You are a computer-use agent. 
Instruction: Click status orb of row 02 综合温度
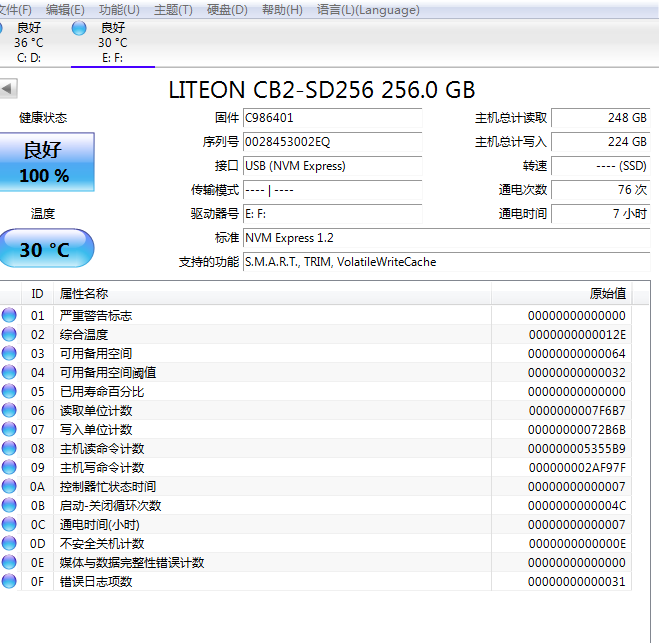point(9,334)
